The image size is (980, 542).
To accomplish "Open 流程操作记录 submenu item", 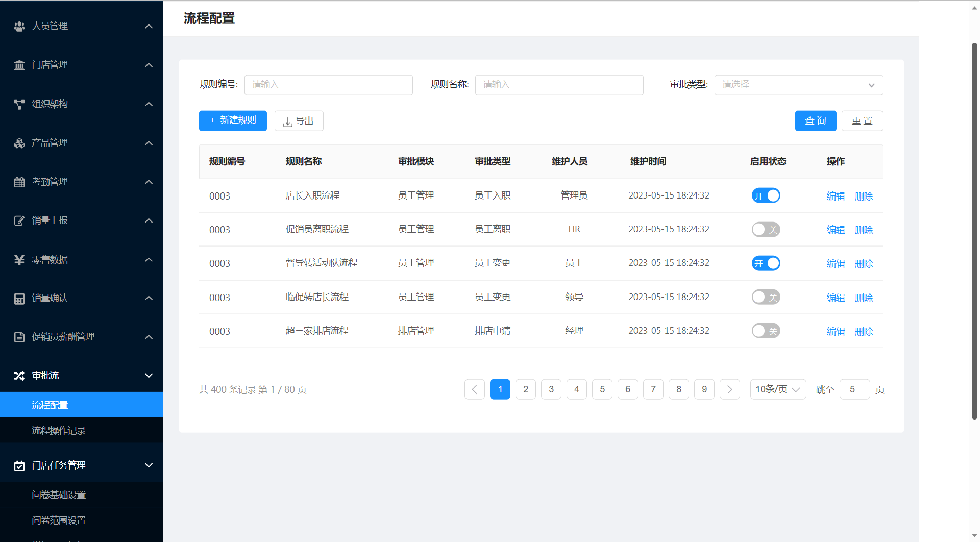I will [x=82, y=430].
